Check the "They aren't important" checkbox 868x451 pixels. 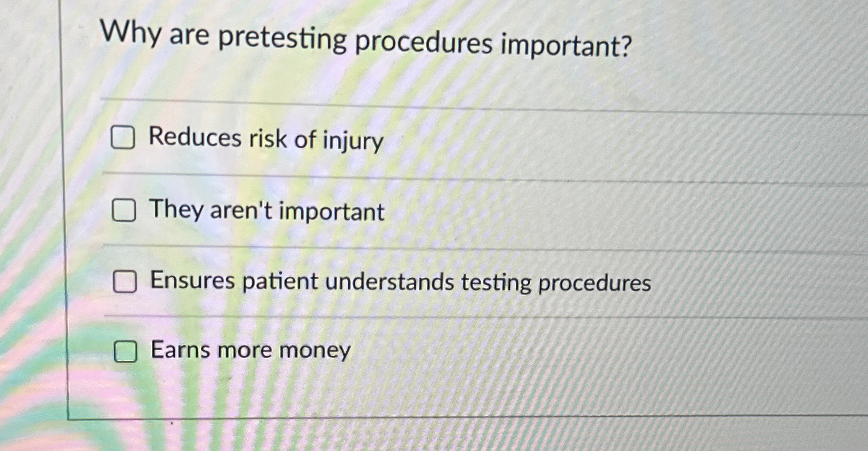click(125, 211)
